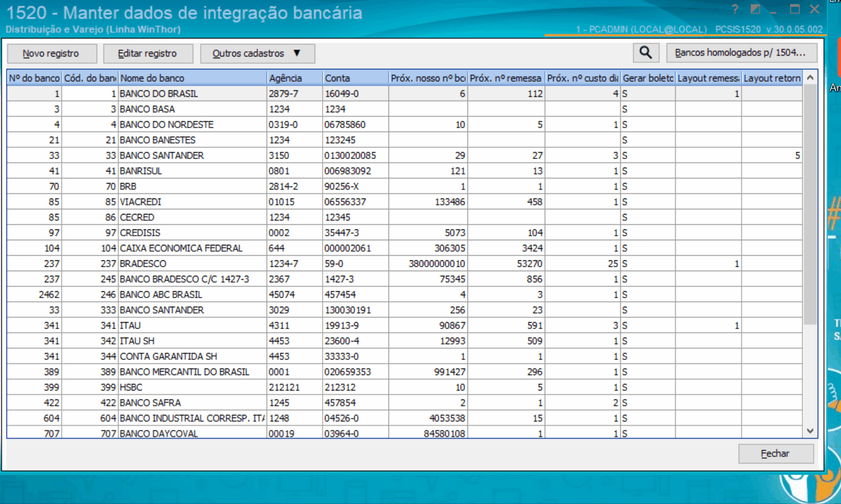Select the BANCO SAFRA row
The height and width of the screenshot is (504, 841).
click(404, 402)
